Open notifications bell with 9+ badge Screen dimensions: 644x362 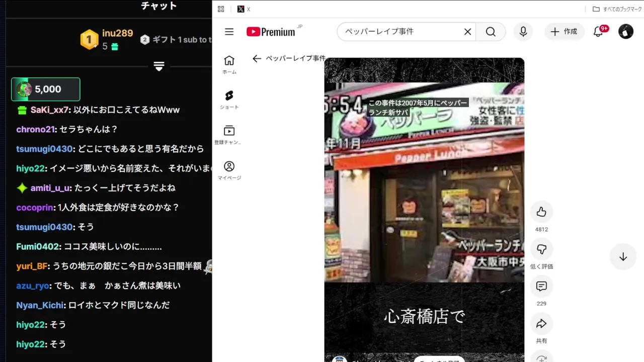[599, 32]
